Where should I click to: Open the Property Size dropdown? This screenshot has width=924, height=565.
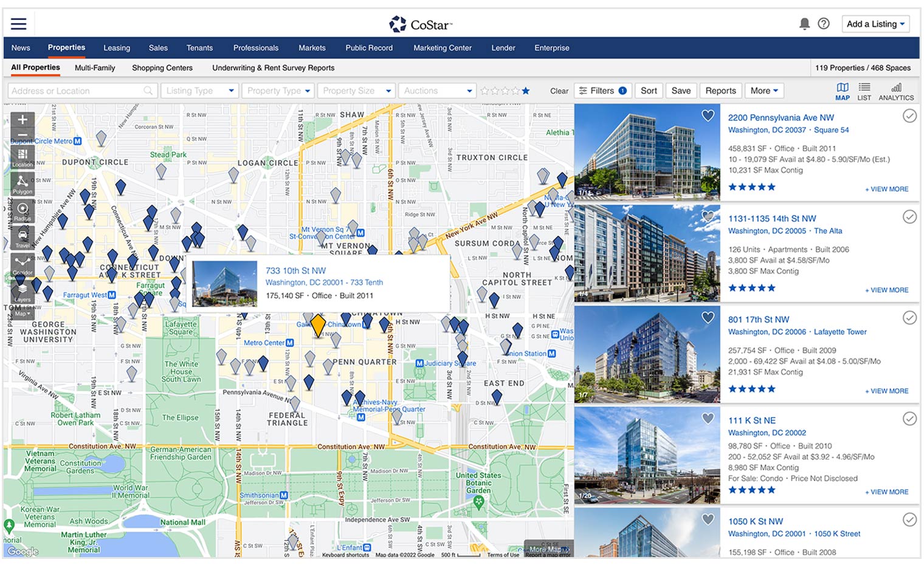click(x=356, y=91)
